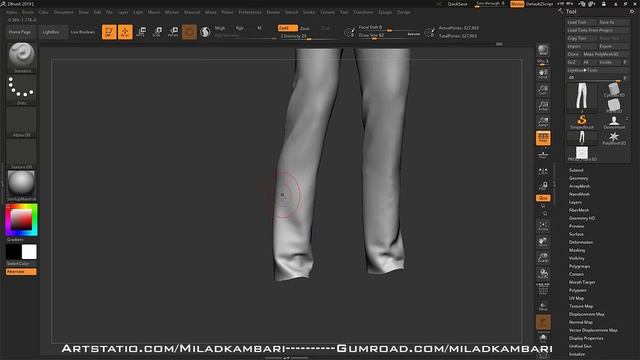The image size is (640, 360).
Task: Toggle the orange Dynamic solo icon
Action: point(543,322)
